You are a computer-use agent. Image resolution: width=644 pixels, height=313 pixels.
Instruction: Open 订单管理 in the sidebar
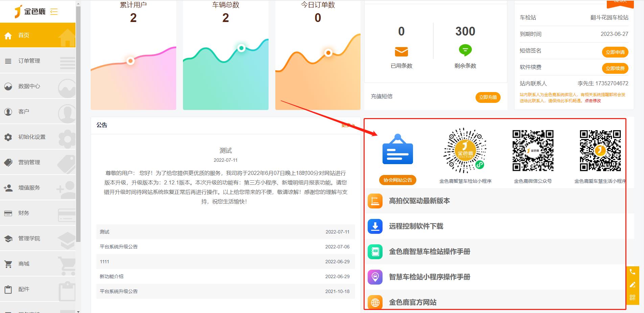coord(38,61)
